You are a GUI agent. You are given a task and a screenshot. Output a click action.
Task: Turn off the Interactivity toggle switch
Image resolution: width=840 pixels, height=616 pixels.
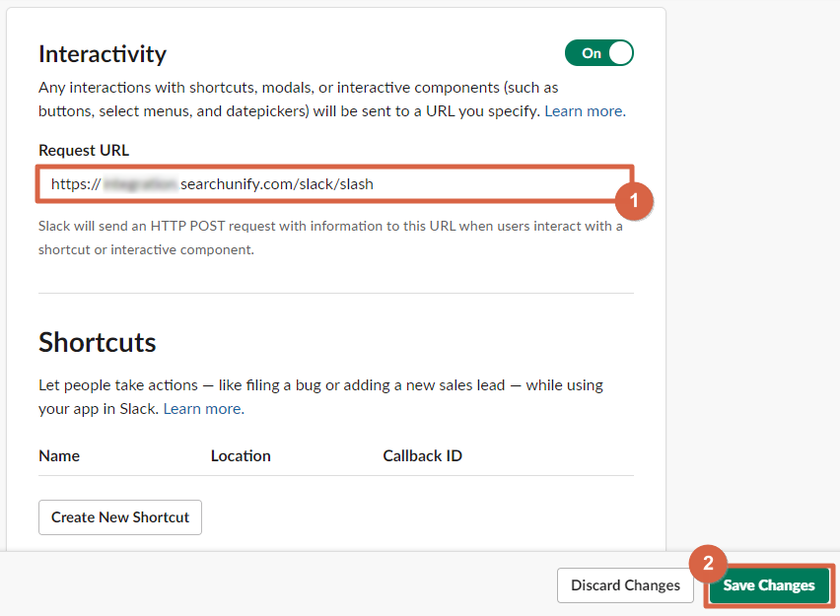[x=598, y=53]
